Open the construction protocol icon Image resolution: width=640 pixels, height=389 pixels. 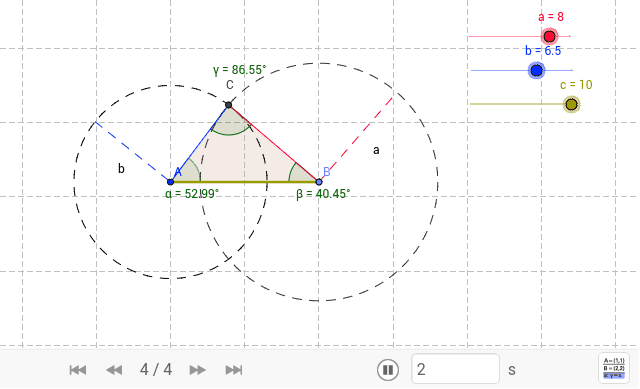614,369
